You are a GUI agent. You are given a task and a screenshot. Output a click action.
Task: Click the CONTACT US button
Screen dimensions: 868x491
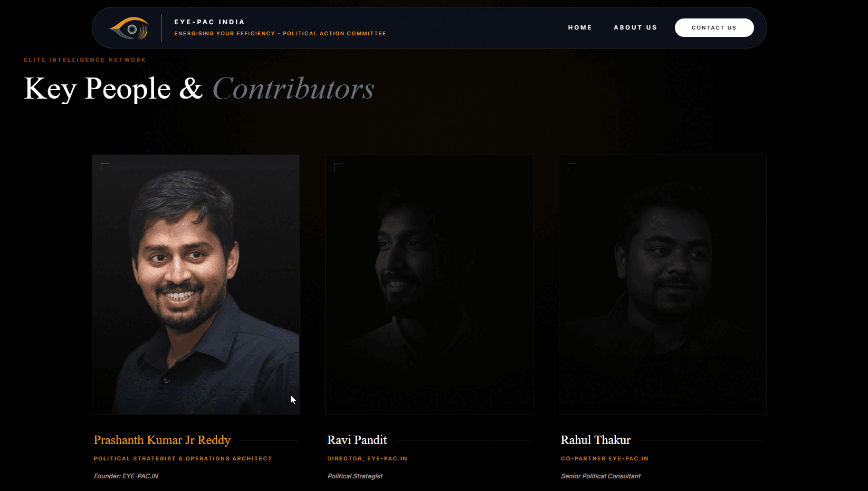(714, 27)
